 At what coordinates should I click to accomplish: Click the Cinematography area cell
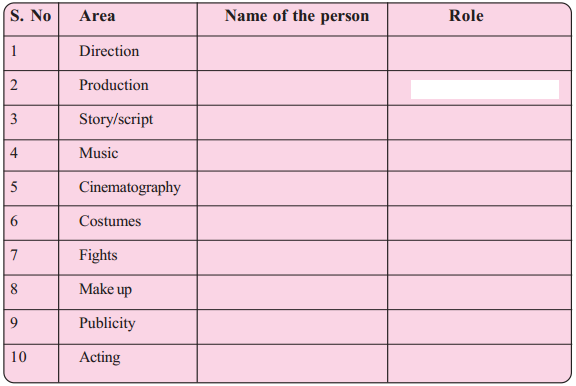pos(128,188)
